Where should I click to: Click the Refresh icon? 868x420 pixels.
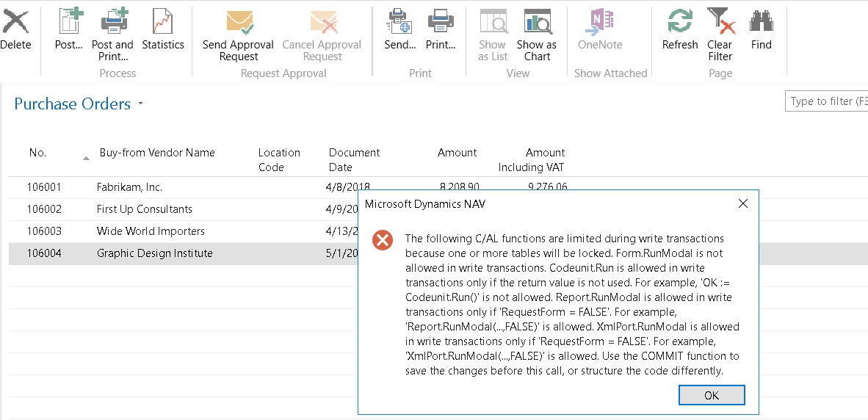click(x=680, y=22)
